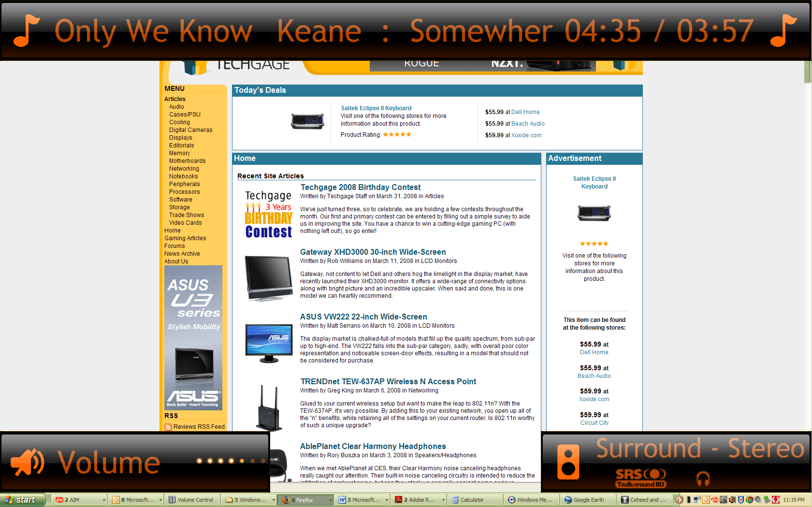Open the Gateway XHD3000 30-inch Wide-Screen article
Viewport: 812px width, 507px height.
(x=373, y=252)
